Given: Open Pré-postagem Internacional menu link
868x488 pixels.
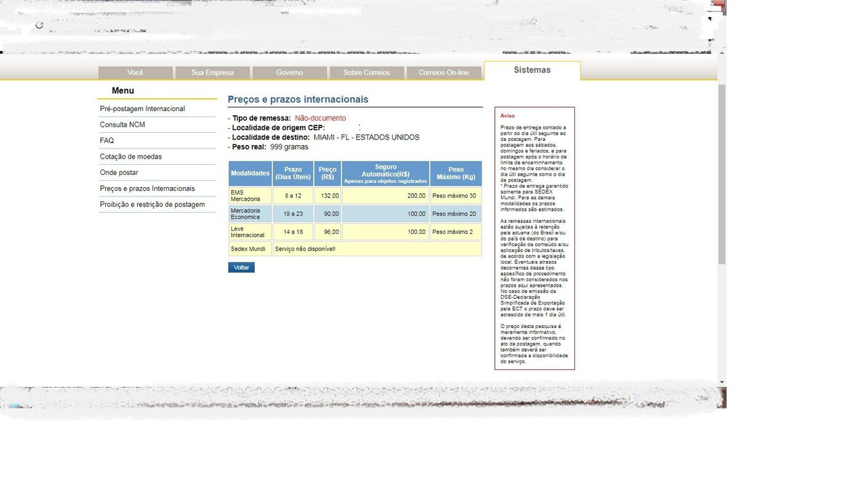Looking at the screenshot, I should (142, 108).
